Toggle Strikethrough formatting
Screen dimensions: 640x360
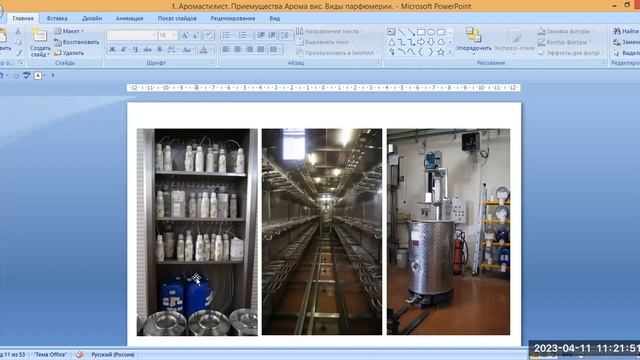[147, 50]
